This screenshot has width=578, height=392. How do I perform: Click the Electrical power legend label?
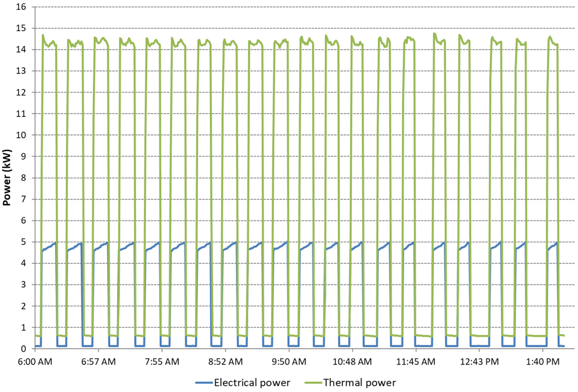pyautogui.click(x=252, y=383)
